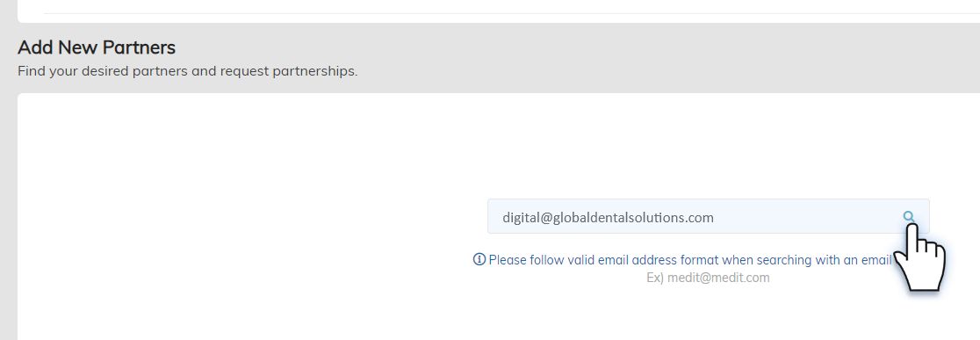
Task: Click the typed text digital@globaldentalsolutions.com
Action: coord(609,218)
